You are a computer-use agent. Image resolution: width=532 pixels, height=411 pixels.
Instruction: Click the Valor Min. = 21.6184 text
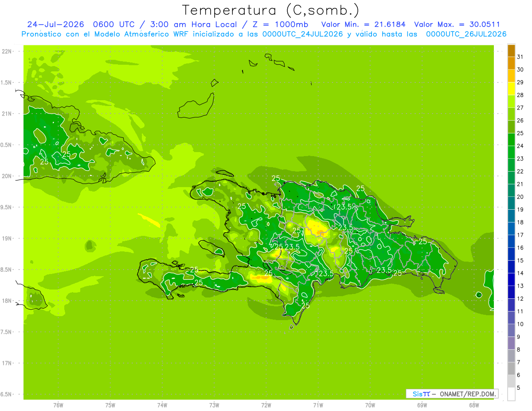(364, 24)
